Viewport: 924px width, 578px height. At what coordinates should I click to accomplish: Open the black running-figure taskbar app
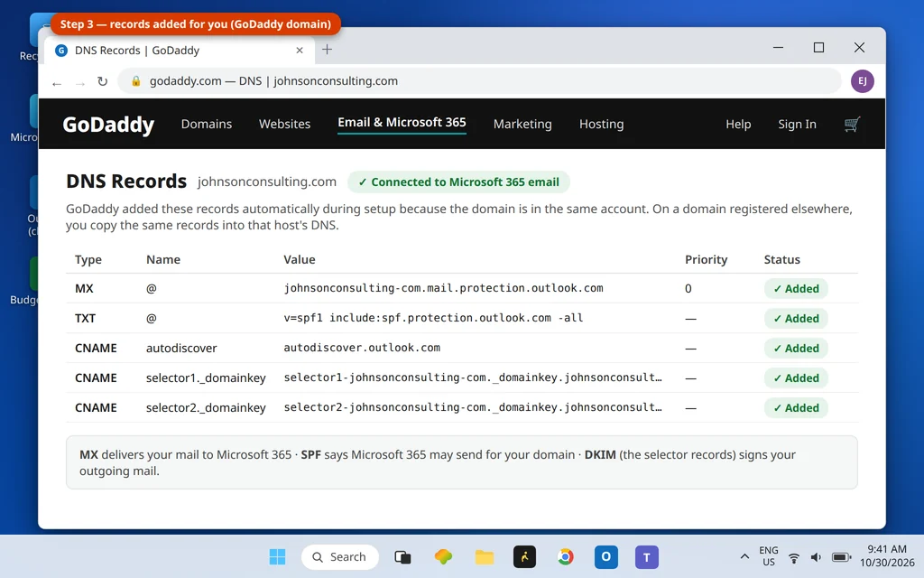click(x=524, y=556)
